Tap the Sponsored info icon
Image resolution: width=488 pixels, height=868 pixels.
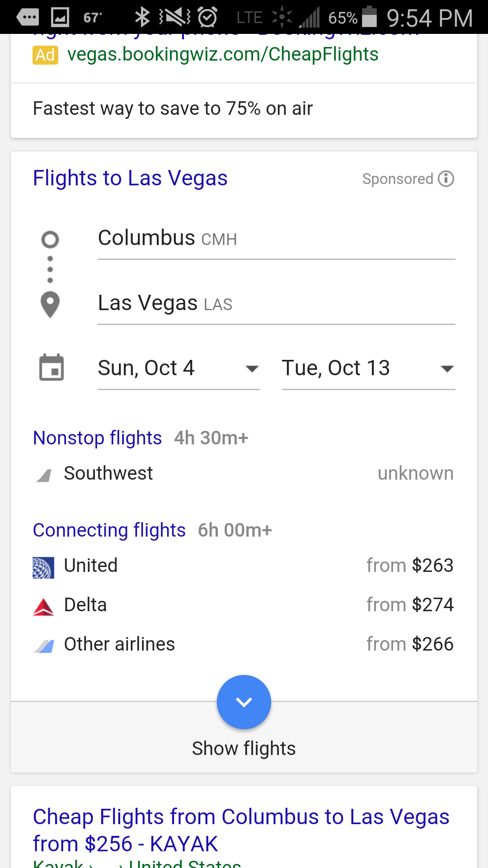click(446, 179)
